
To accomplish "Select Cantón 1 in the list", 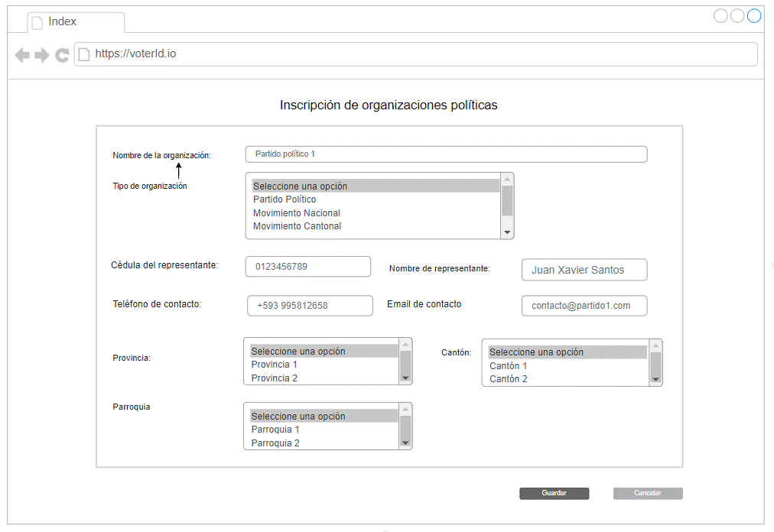I will click(567, 365).
